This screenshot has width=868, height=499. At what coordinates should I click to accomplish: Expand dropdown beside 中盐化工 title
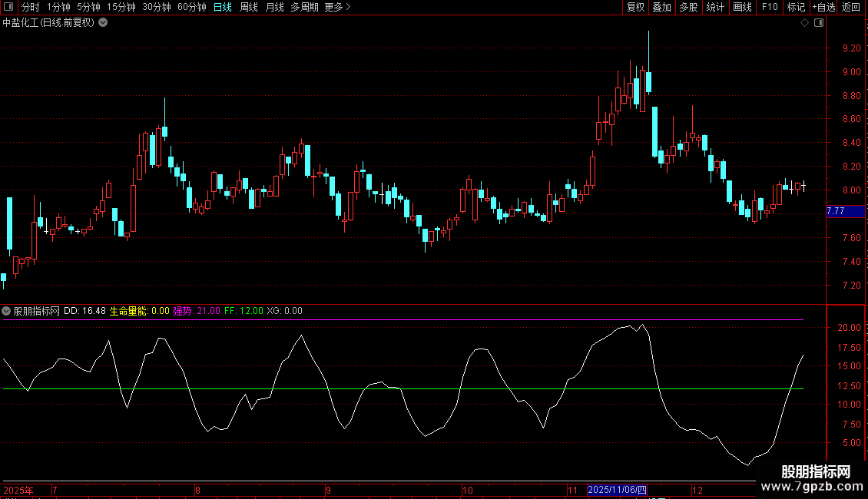click(x=103, y=23)
